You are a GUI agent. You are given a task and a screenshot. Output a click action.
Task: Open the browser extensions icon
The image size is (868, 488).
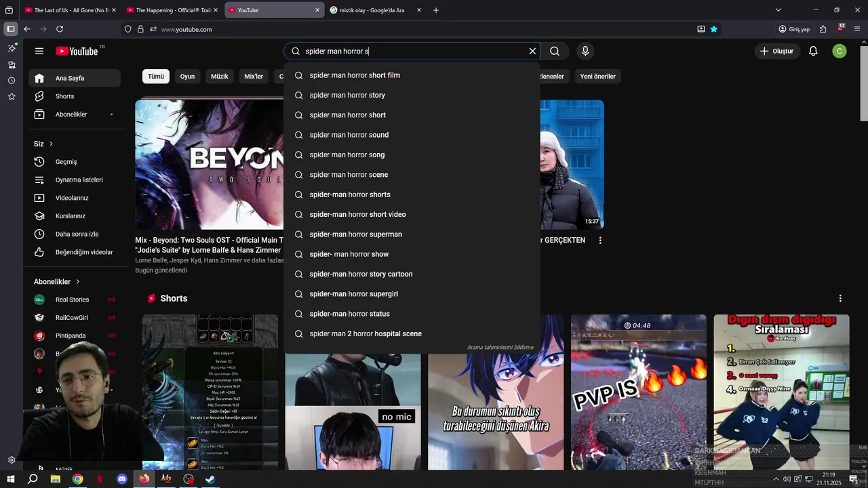coord(823,29)
